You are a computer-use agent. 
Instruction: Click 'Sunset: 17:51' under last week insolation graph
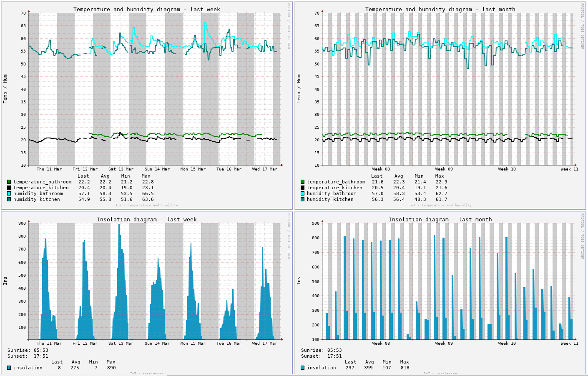click(x=28, y=356)
